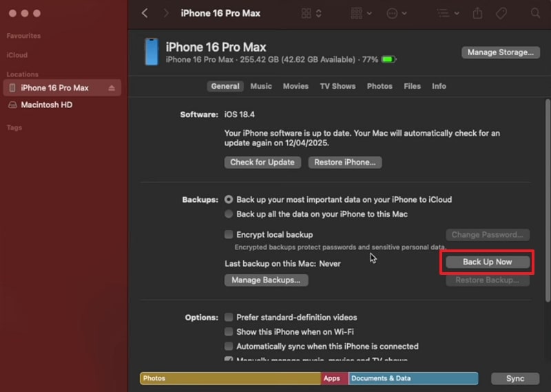
Task: Click Restore Backup button
Action: point(488,280)
